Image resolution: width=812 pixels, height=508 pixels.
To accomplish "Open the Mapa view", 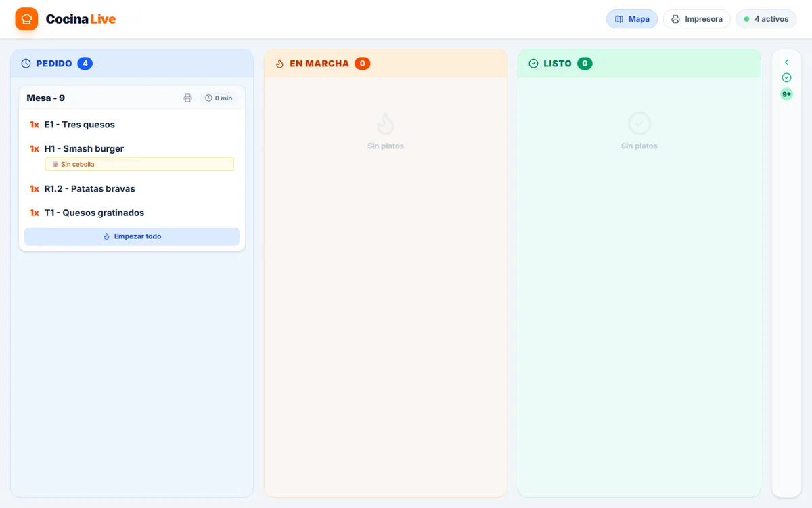I will tap(632, 19).
